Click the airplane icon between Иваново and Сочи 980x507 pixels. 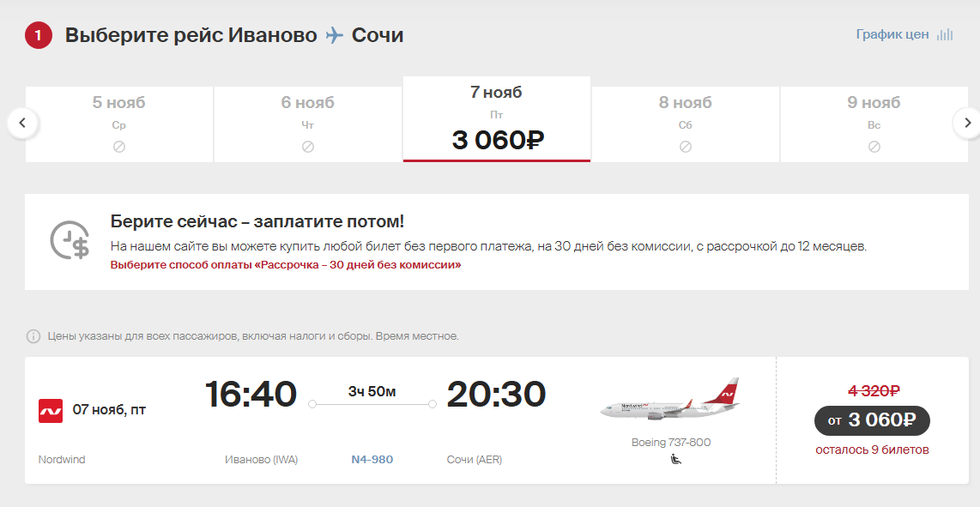335,35
